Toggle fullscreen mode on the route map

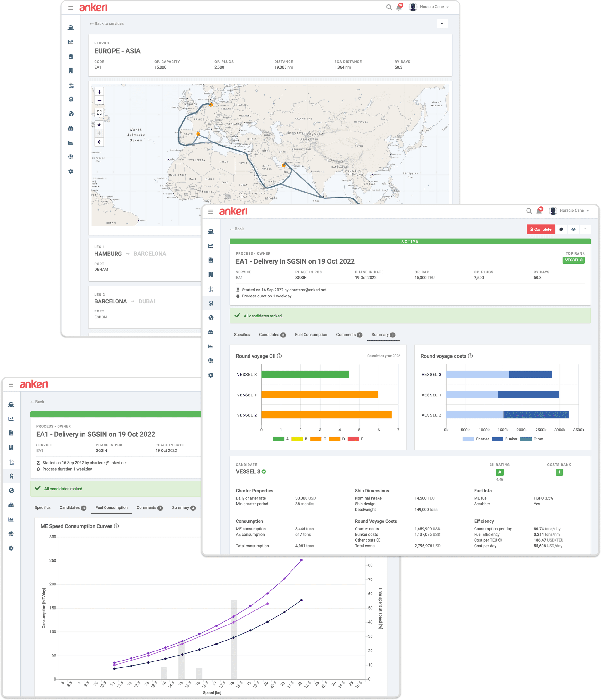(99, 112)
